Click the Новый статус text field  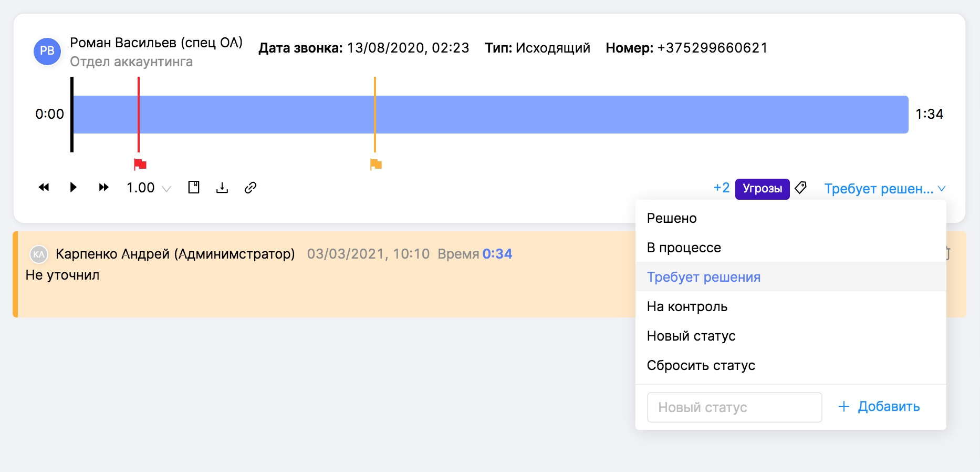(x=734, y=407)
